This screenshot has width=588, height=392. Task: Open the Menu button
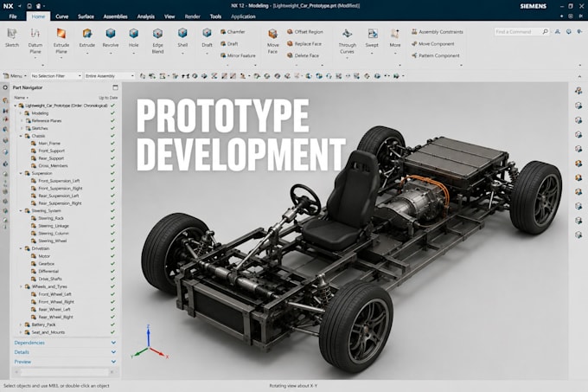[x=14, y=76]
